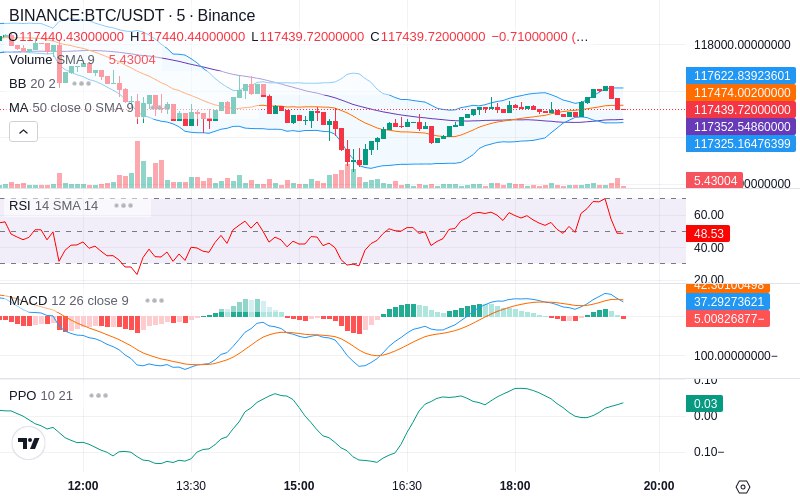Screen dimensions: 800x500
Task: Select the Volume SMA 9 legend
Action: point(52,60)
